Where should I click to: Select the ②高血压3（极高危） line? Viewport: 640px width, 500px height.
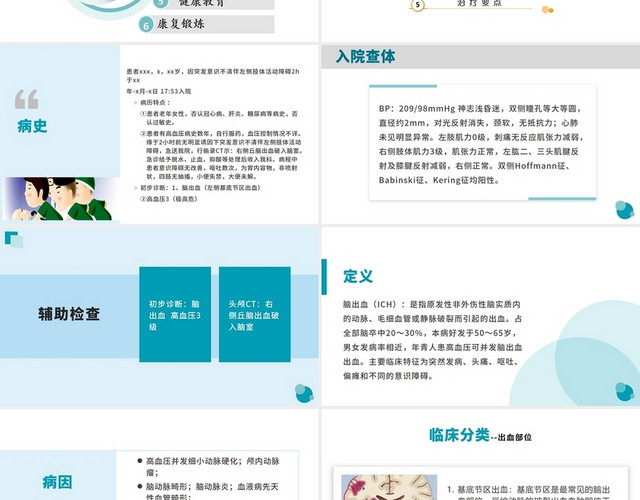pyautogui.click(x=169, y=199)
